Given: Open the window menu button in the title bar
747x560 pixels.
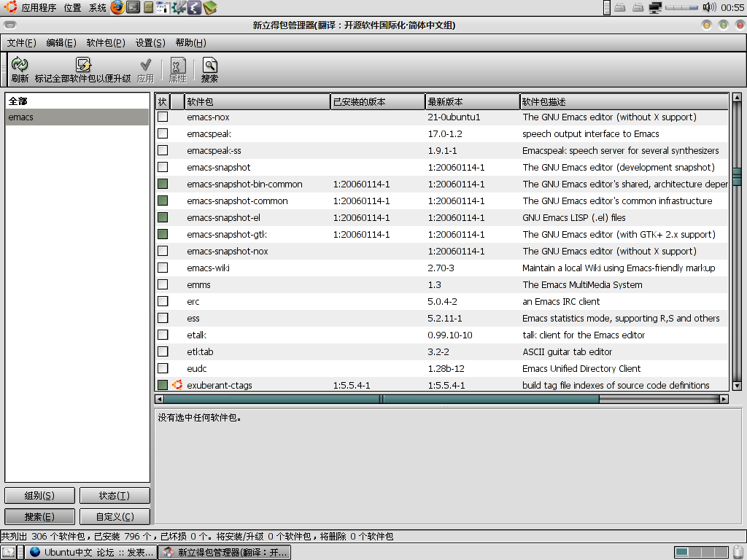Looking at the screenshot, I should pyautogui.click(x=10, y=25).
